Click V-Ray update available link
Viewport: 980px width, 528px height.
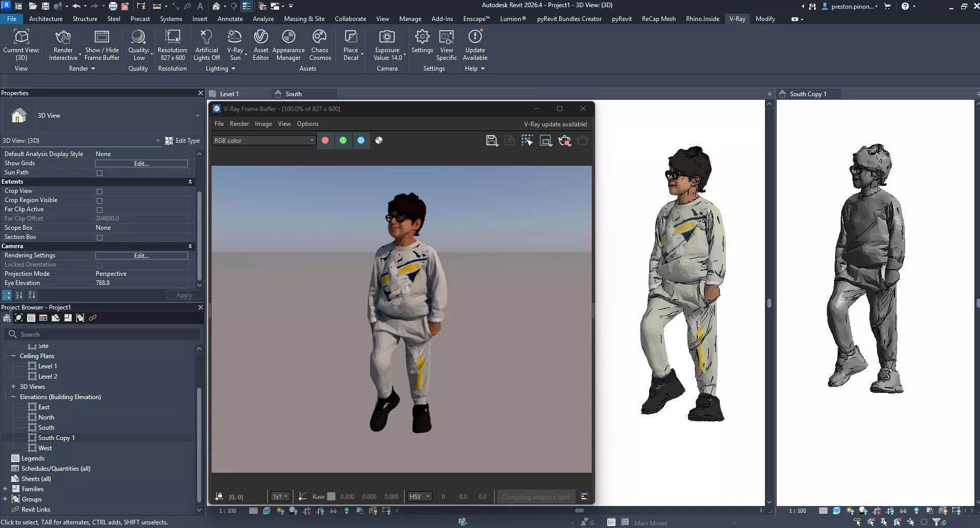[x=555, y=124]
